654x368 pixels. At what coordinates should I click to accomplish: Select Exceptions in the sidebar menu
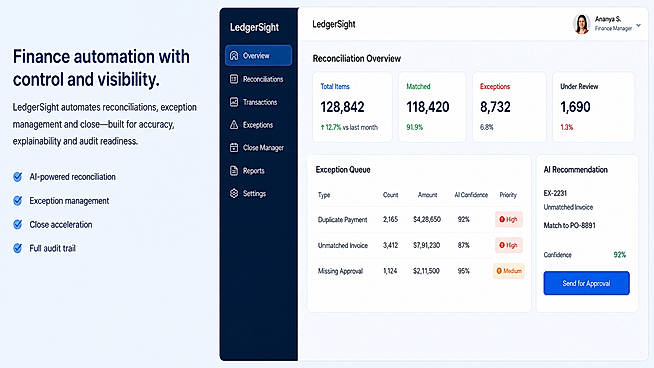click(x=258, y=124)
